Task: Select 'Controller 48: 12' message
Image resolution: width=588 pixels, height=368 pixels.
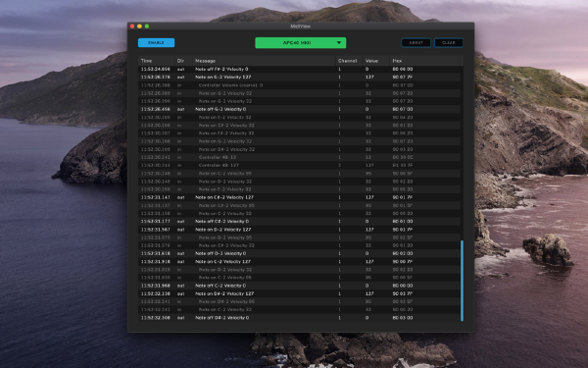Action: (x=218, y=157)
